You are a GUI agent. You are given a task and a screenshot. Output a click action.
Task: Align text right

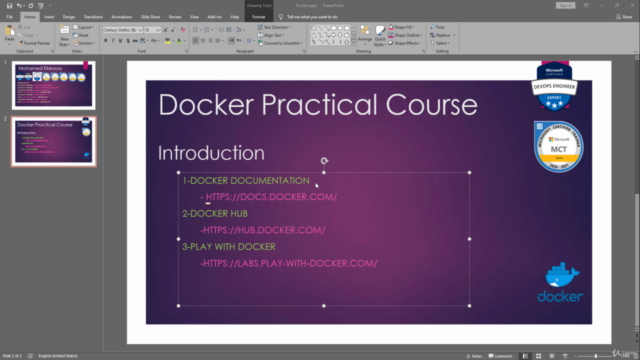coord(210,40)
